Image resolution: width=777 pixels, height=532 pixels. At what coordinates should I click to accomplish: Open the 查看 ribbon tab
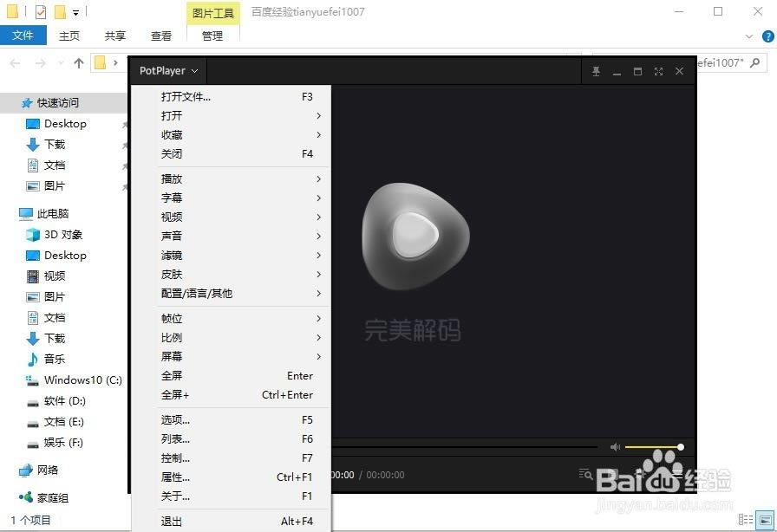tap(161, 36)
